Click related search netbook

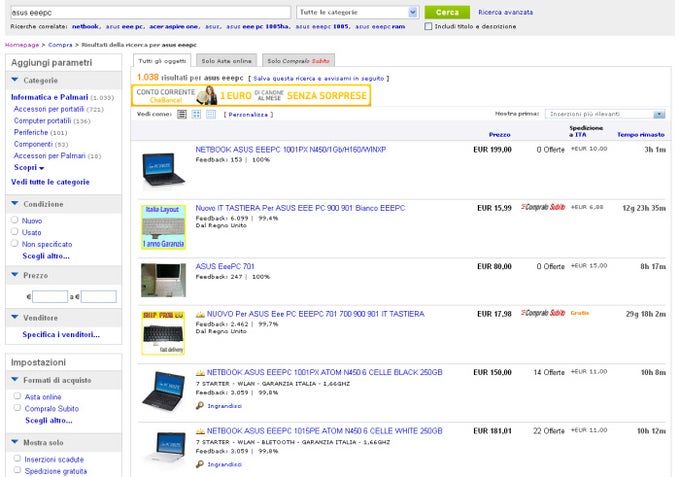click(x=85, y=26)
